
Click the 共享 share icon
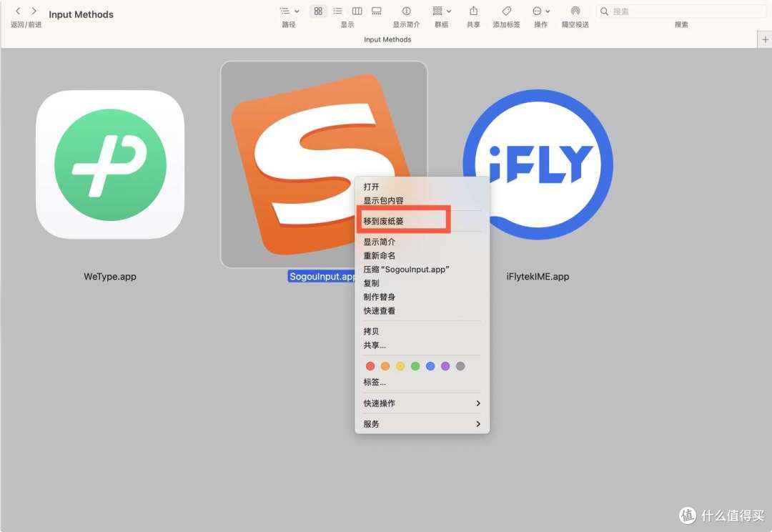[x=474, y=11]
